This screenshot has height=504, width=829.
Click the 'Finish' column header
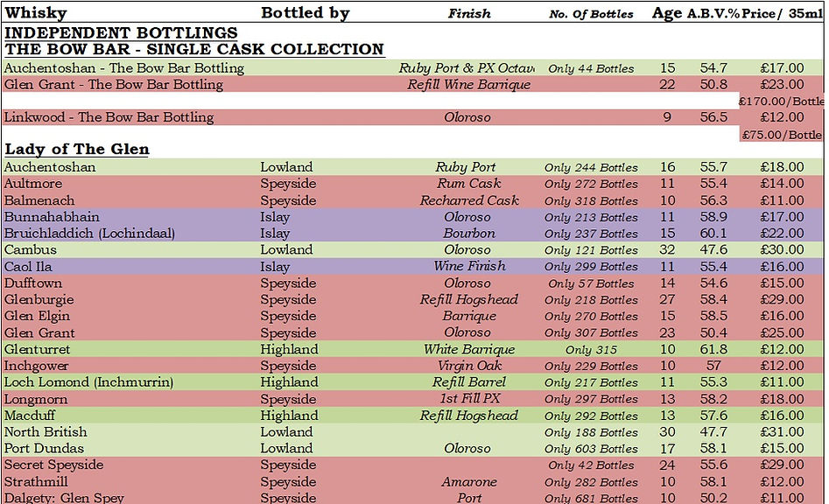click(469, 14)
